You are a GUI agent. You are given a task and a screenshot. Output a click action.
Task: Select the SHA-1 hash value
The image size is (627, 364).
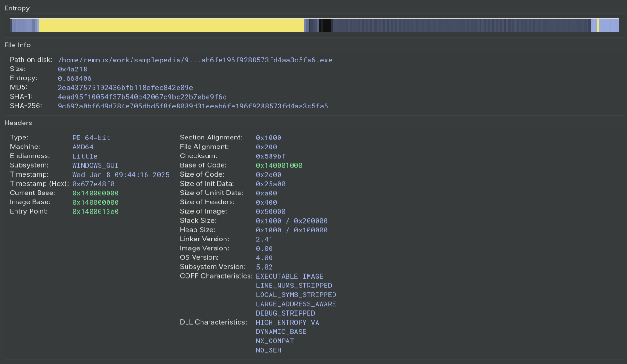(142, 97)
